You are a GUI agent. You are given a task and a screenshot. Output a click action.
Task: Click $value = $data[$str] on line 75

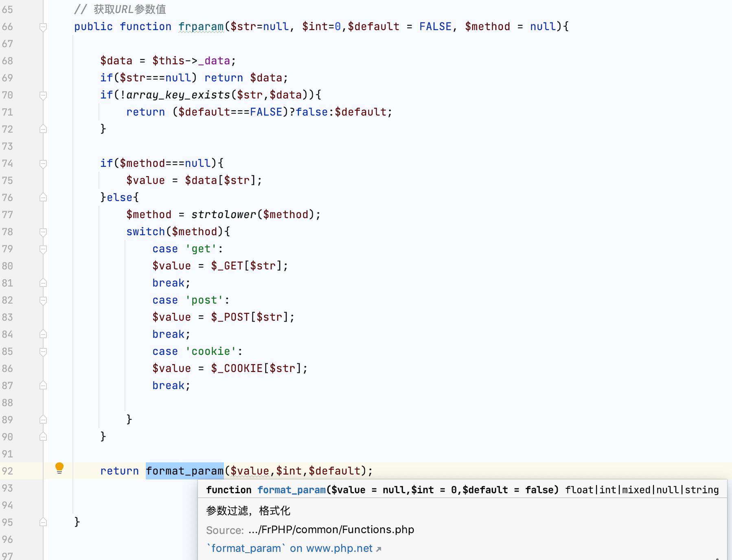191,180
